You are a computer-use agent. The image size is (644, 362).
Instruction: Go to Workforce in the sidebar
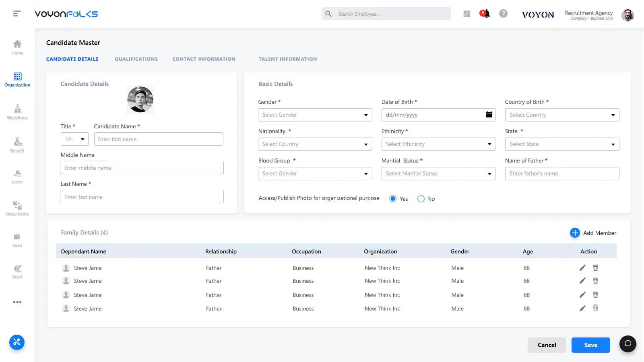point(17,112)
